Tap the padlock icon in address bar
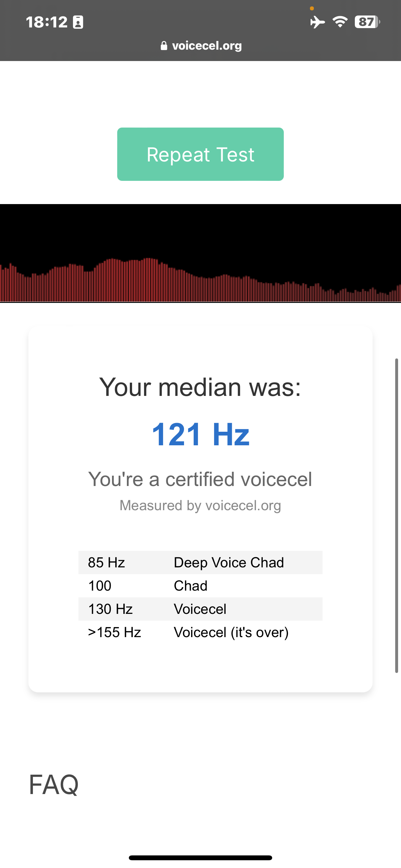Image resolution: width=401 pixels, height=868 pixels. tap(164, 46)
